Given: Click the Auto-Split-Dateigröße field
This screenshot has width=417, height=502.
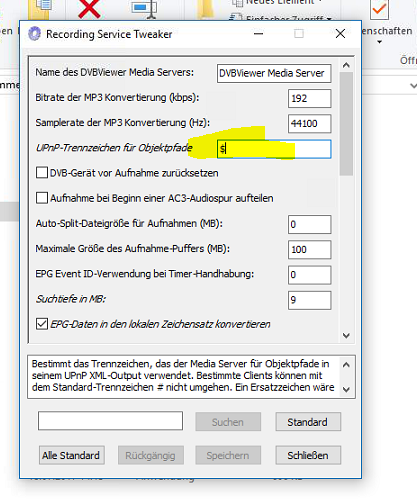Looking at the screenshot, I should [310, 224].
